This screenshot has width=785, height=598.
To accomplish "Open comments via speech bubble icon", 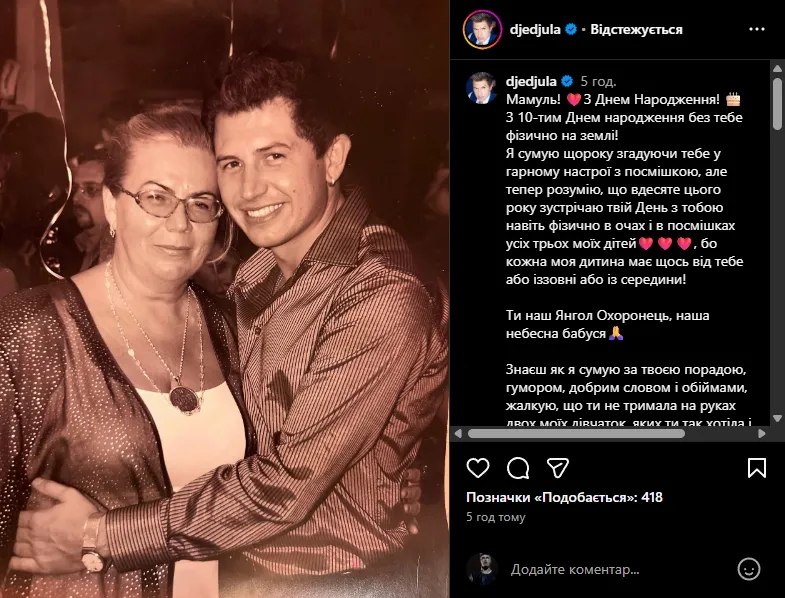I will pos(518,468).
